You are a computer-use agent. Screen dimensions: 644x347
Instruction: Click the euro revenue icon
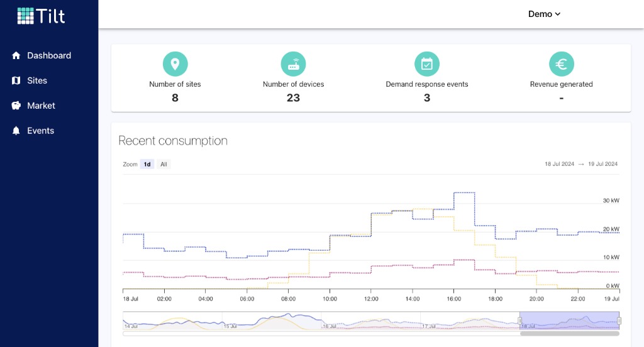561,64
